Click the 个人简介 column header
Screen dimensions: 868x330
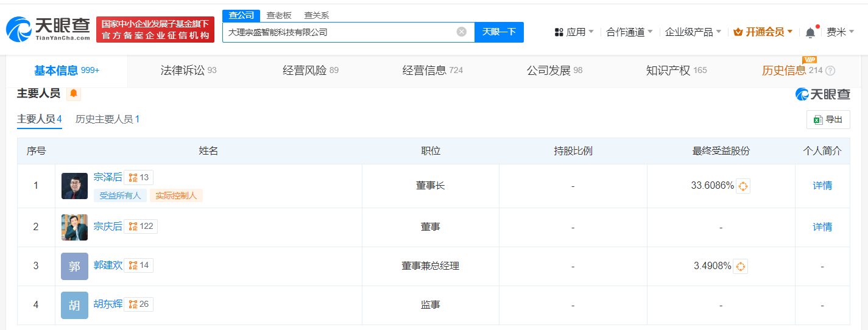tap(822, 151)
